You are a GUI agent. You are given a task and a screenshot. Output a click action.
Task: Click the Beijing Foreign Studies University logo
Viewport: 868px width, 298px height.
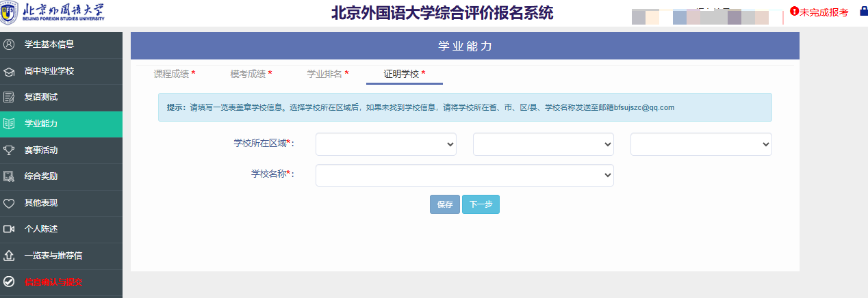[53, 13]
